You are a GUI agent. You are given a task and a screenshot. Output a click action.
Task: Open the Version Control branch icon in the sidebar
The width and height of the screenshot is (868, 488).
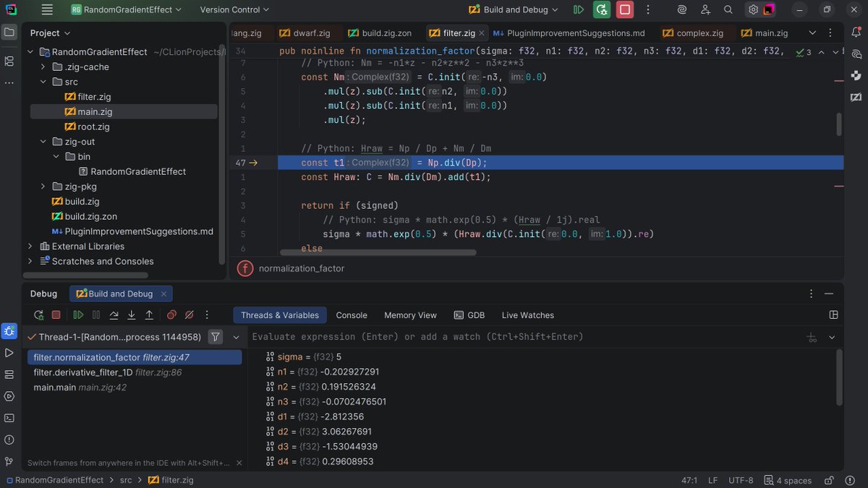pyautogui.click(x=9, y=461)
